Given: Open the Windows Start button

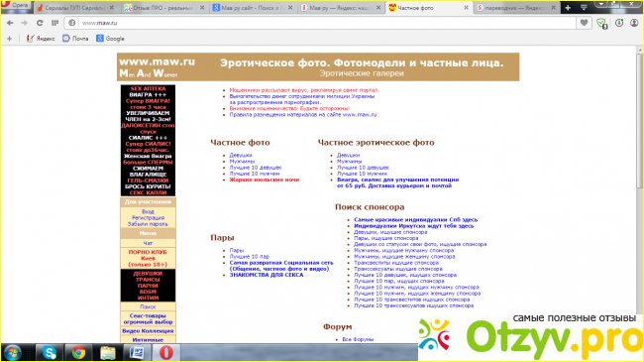Looking at the screenshot, I should 13,353.
